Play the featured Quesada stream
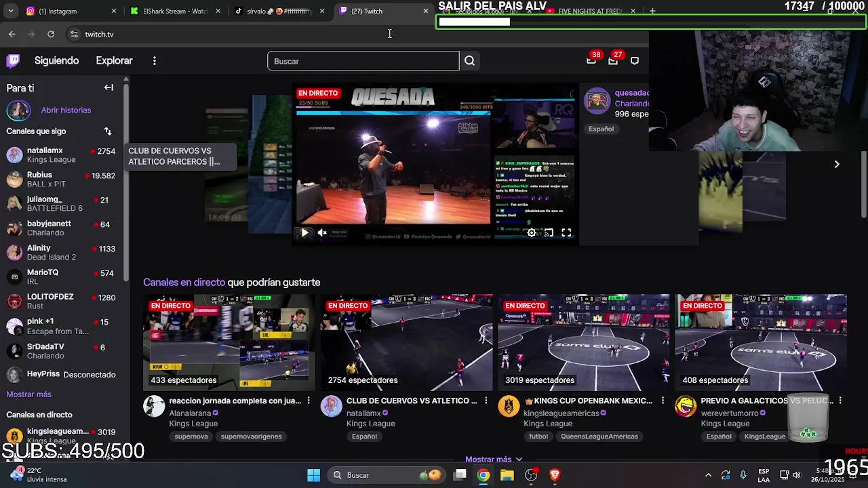868x488 pixels. pos(304,232)
